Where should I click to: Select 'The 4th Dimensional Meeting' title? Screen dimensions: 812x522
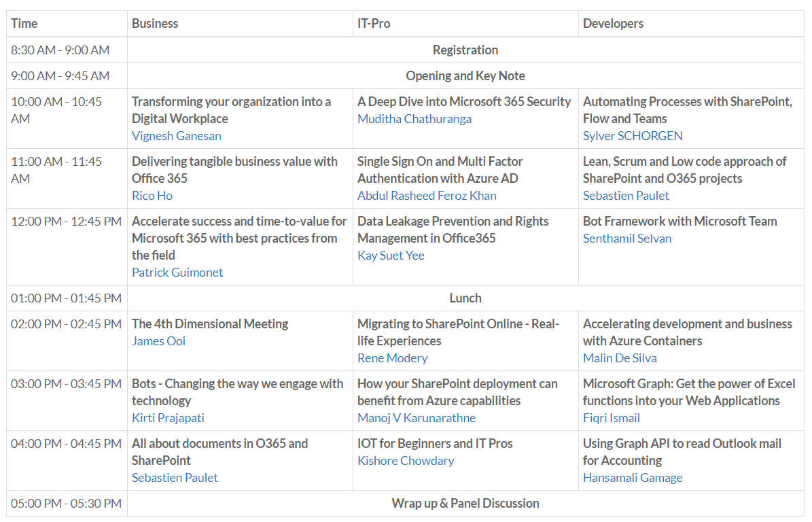(x=210, y=324)
